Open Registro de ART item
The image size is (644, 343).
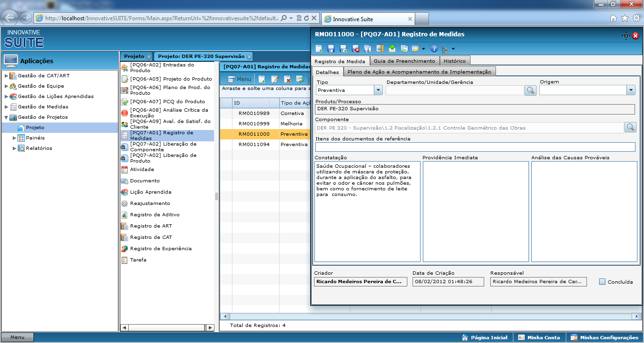(x=146, y=226)
